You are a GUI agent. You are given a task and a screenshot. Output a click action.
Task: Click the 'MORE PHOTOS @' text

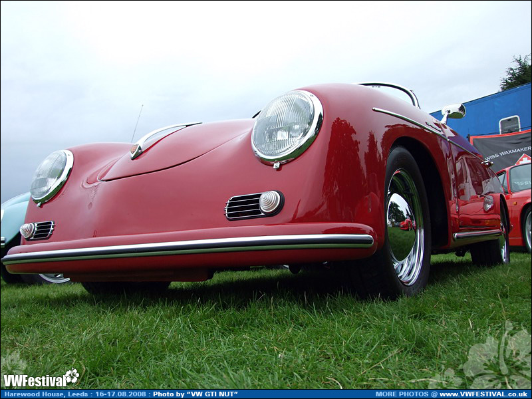406,394
